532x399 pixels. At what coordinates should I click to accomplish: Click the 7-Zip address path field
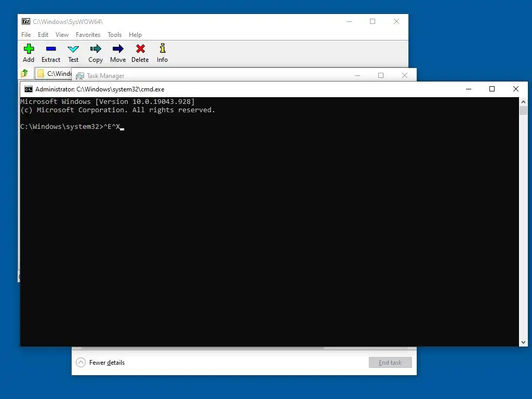point(54,73)
